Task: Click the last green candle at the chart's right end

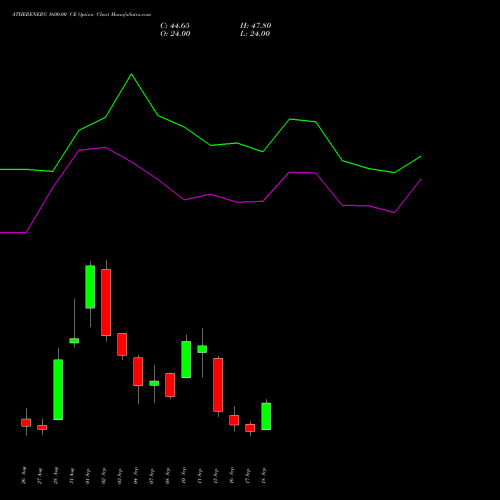Action: (266, 416)
